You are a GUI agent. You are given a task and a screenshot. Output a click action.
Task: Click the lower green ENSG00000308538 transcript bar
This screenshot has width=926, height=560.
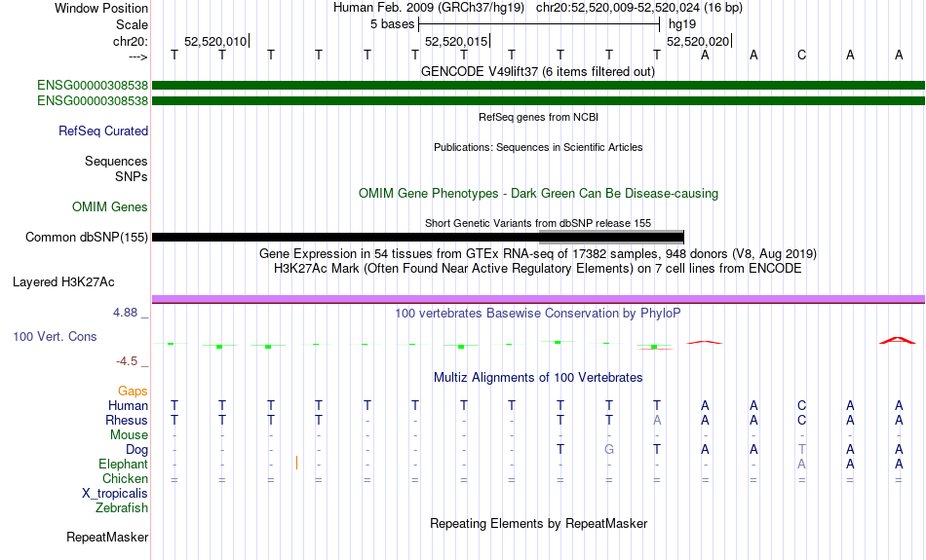(x=538, y=101)
